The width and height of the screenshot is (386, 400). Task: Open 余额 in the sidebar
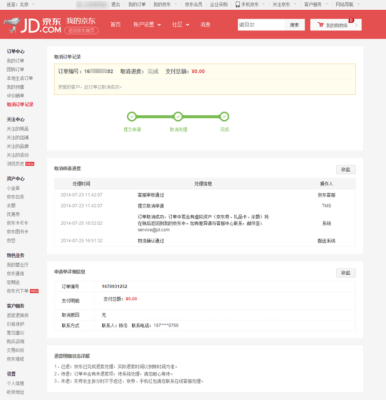tap(11, 206)
